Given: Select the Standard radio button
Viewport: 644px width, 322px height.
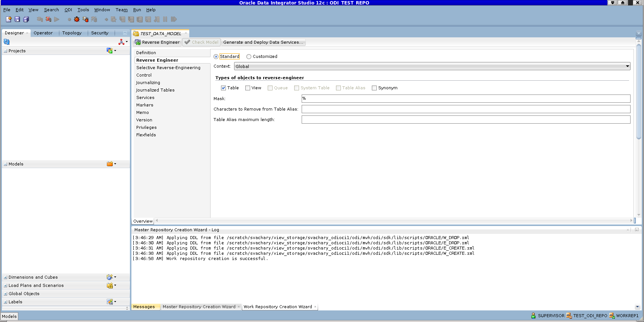Looking at the screenshot, I should (216, 57).
